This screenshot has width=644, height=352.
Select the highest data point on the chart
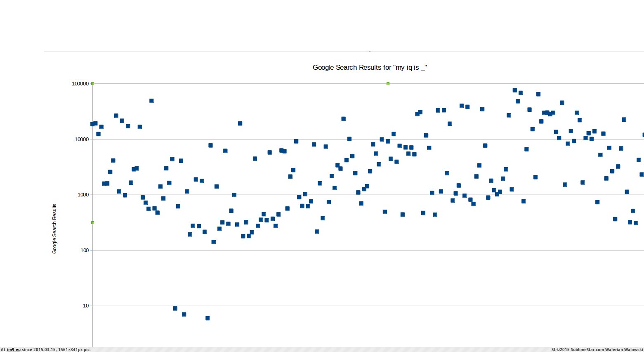514,90
